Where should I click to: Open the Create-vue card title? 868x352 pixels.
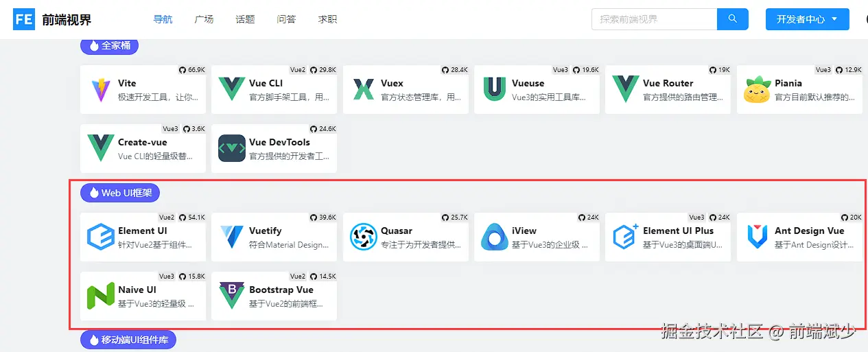[x=143, y=142]
